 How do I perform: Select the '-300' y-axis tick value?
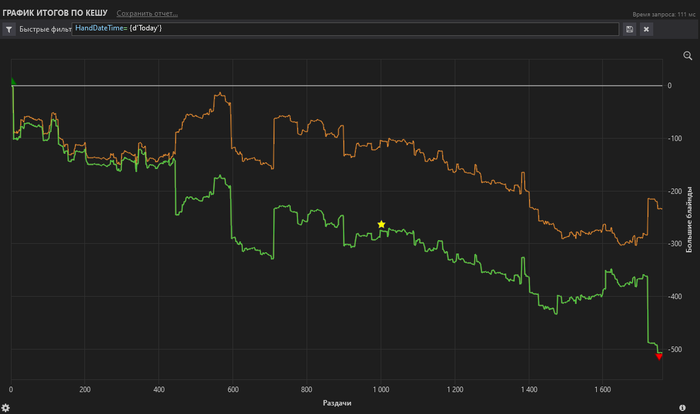675,244
